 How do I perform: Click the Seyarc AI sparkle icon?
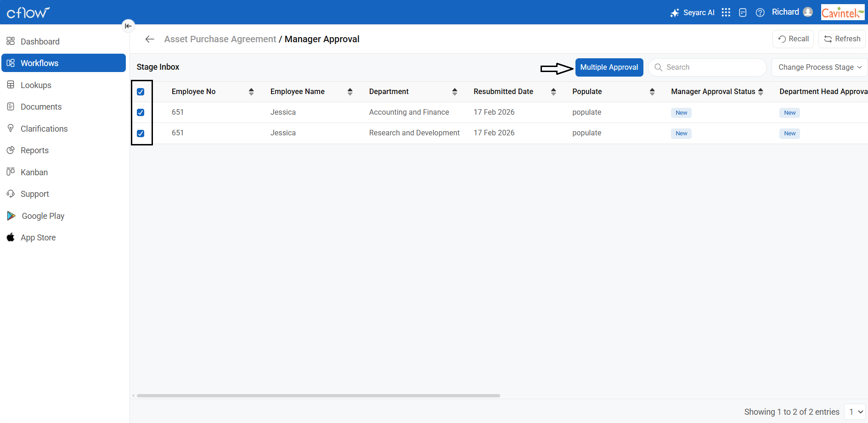[674, 13]
